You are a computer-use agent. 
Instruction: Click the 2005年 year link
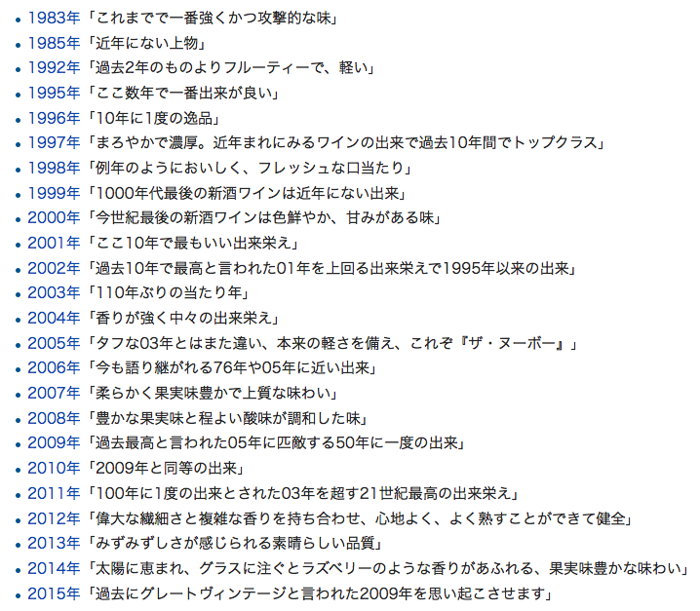coord(54,343)
